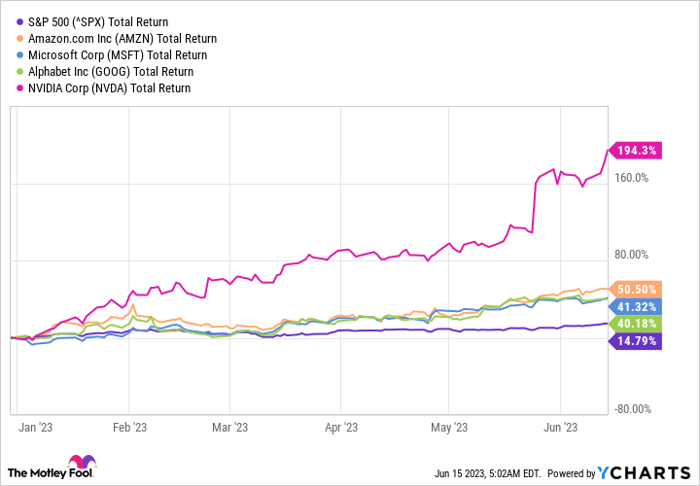
Task: Click the 50.50% Amazon value tag
Action: pos(636,289)
